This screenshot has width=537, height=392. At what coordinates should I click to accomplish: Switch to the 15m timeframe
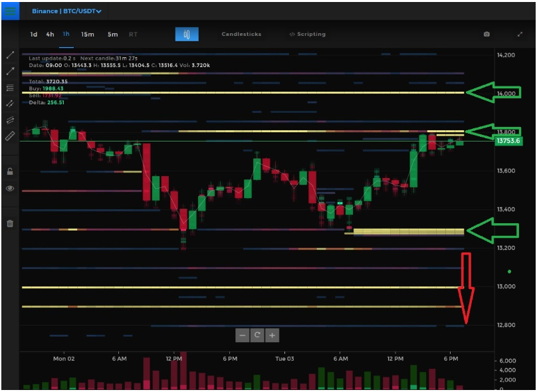pos(87,35)
